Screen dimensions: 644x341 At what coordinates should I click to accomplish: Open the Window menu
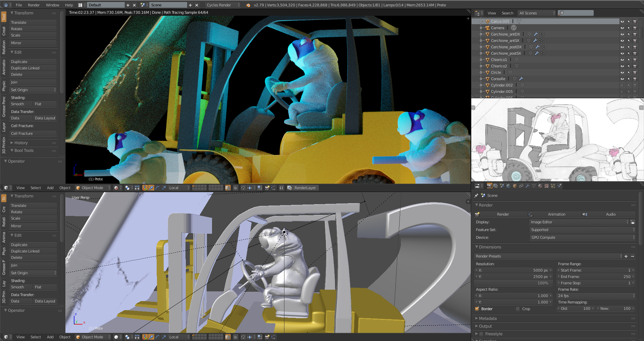[x=52, y=5]
